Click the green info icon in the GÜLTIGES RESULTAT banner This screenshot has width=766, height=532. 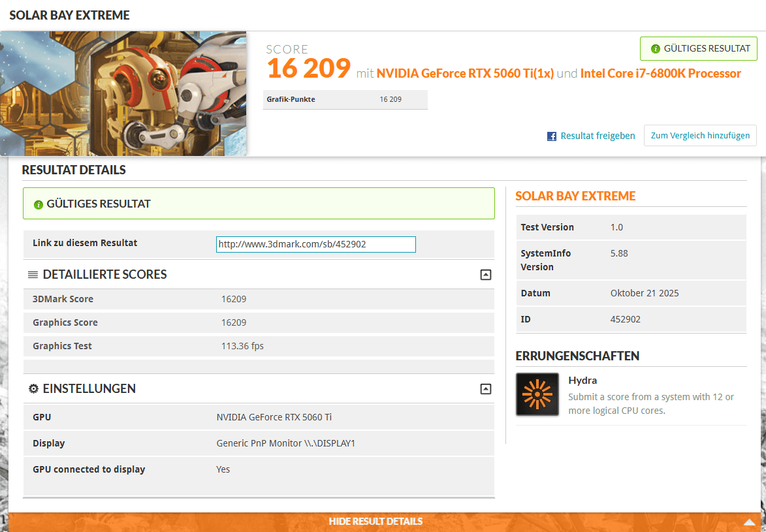point(38,204)
